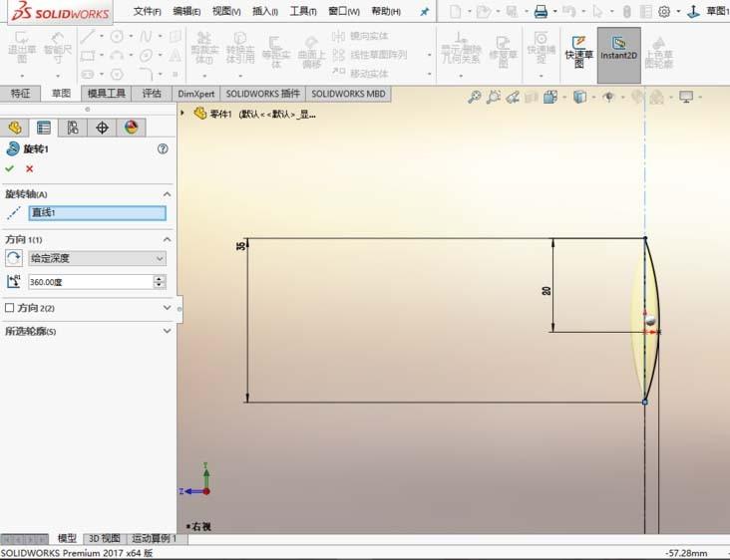Open the 插入 menu

click(265, 11)
